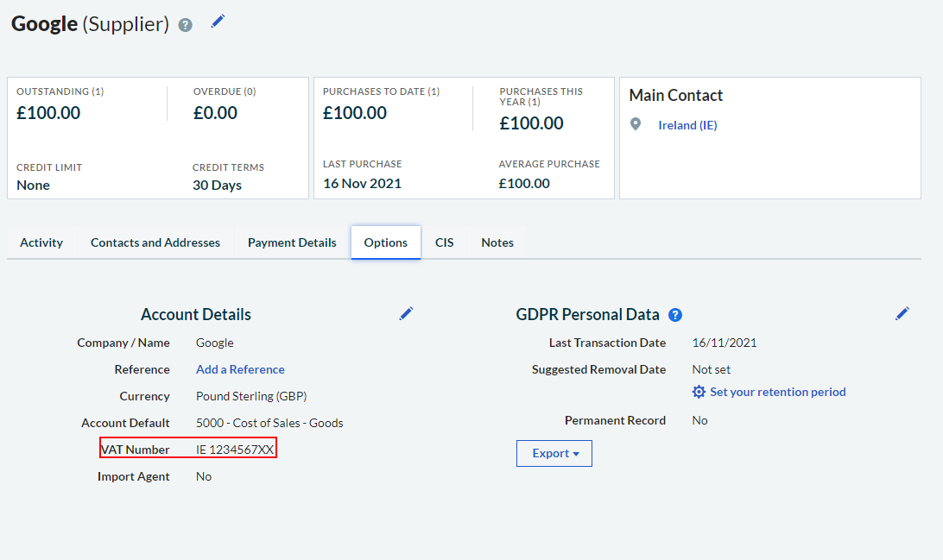Image resolution: width=943 pixels, height=560 pixels.
Task: Expand the Export dropdown button
Action: click(554, 453)
